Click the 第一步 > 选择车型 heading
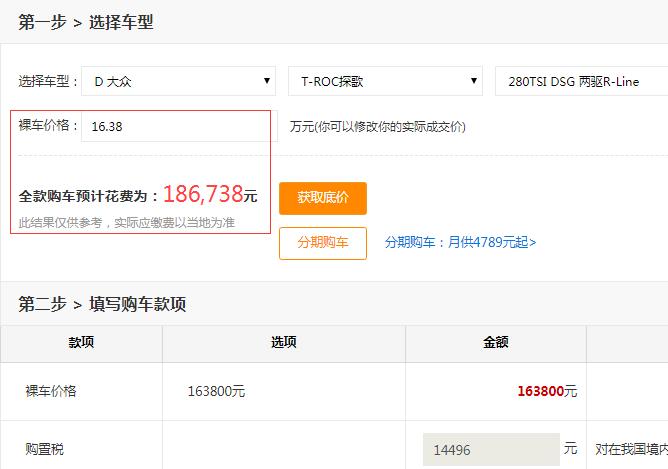 [86, 22]
